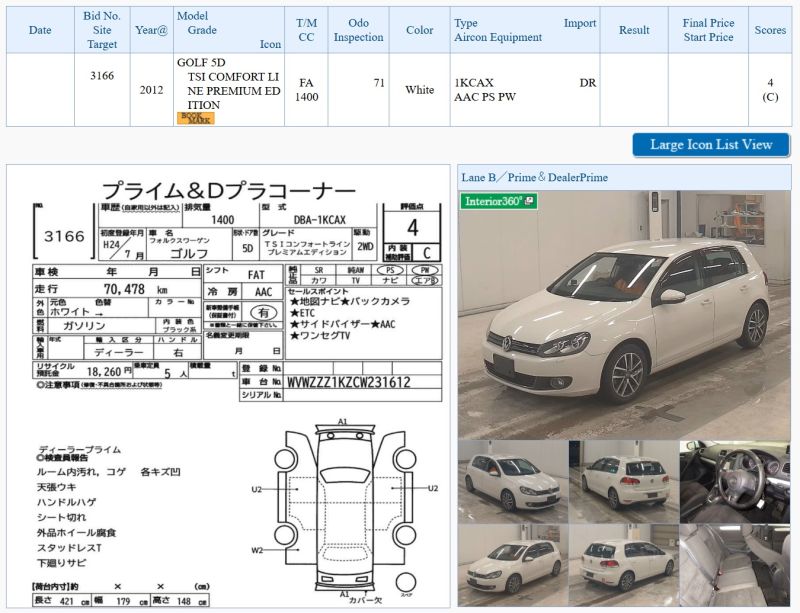Click the Result column header
The height and width of the screenshot is (613, 800).
pos(634,30)
